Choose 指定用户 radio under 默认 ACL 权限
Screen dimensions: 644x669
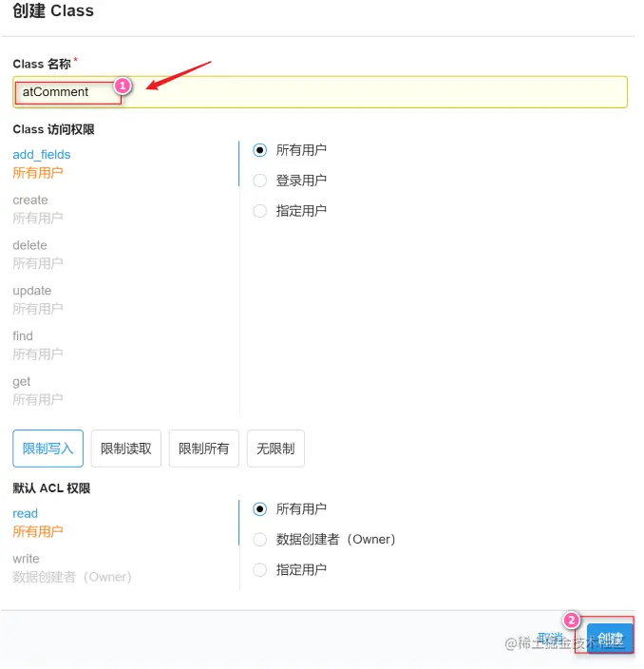[x=259, y=569]
